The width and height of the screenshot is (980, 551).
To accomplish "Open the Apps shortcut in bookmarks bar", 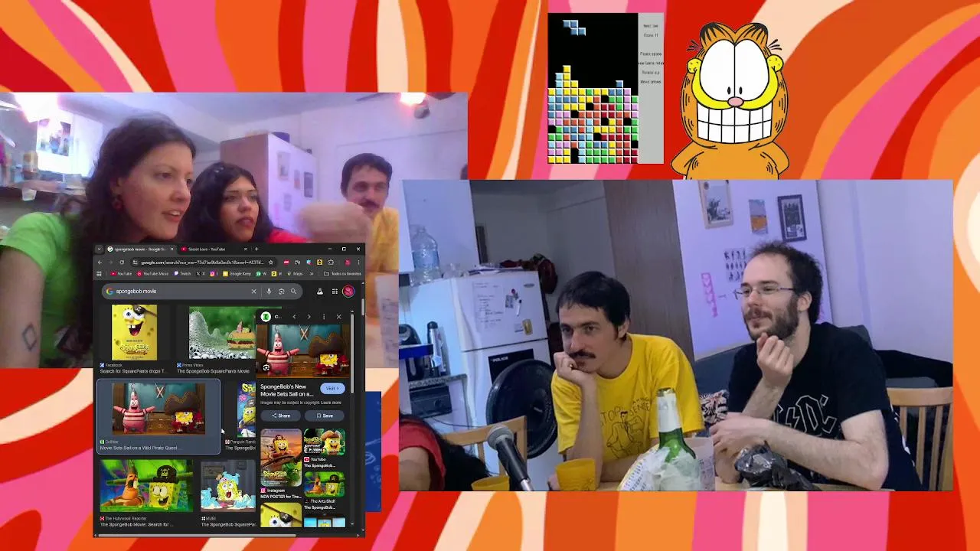I will pos(99,274).
